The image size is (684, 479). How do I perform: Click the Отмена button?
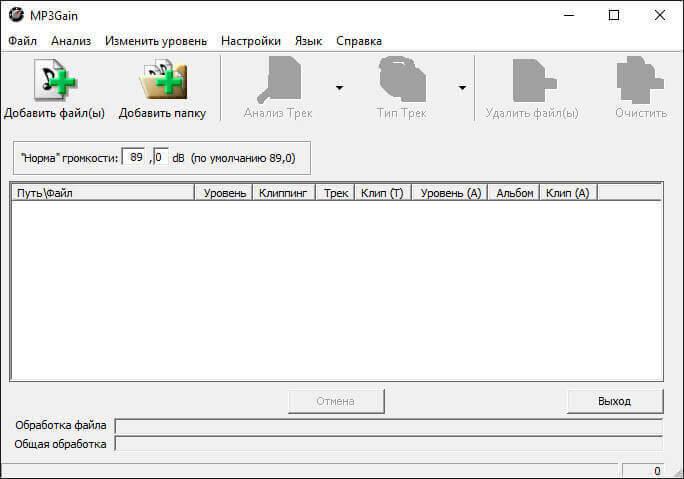(336, 401)
